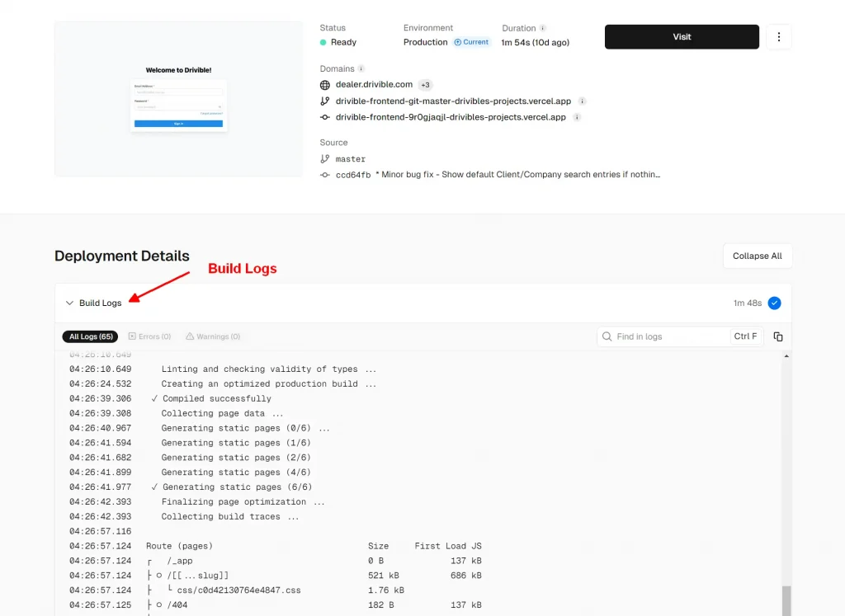Open the ccd64fb commit link
845x616 pixels.
pyautogui.click(x=352, y=175)
